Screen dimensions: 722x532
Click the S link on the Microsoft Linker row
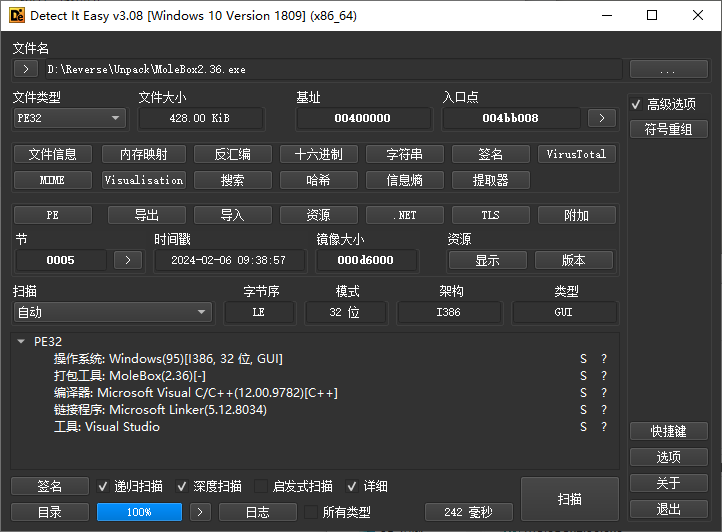[583, 410]
